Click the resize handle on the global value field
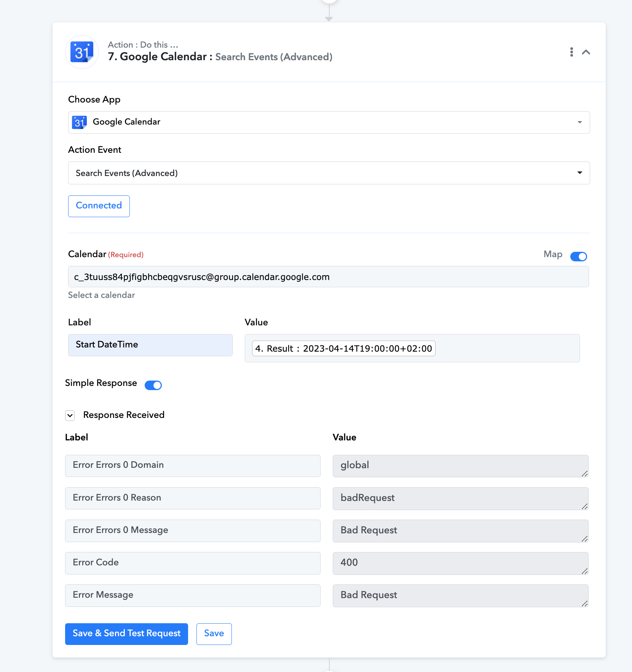 (x=585, y=474)
